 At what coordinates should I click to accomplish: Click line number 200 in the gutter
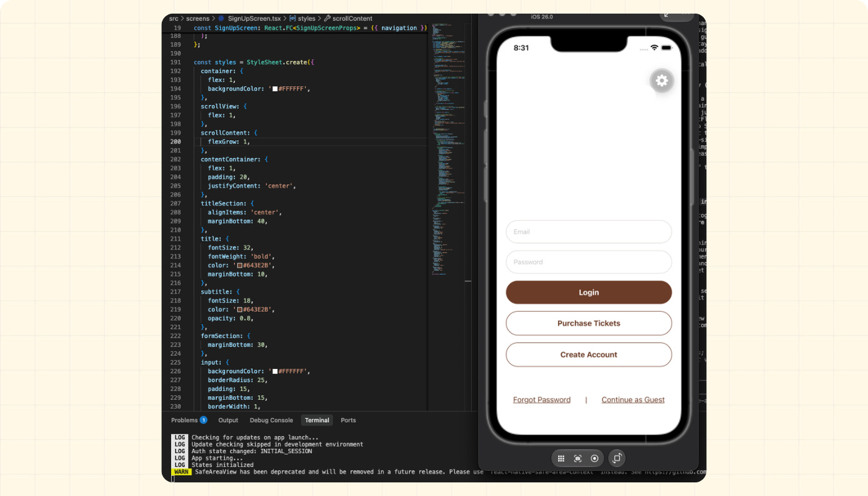coord(175,142)
